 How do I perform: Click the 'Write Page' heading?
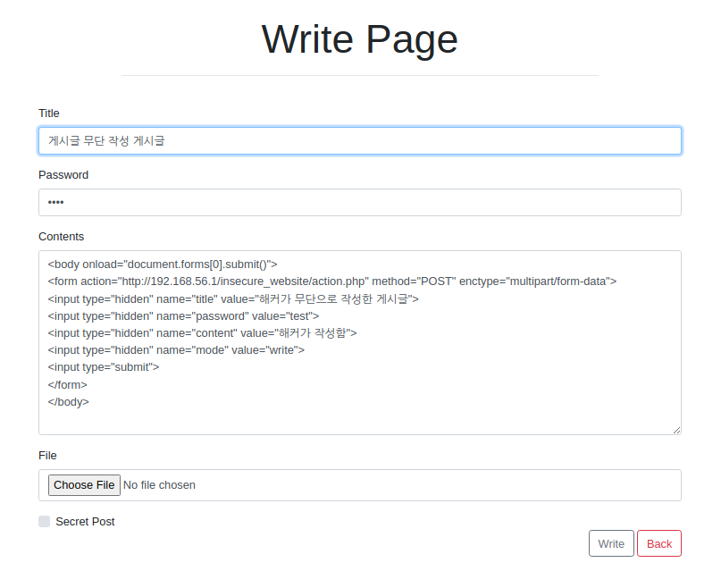pyautogui.click(x=359, y=39)
